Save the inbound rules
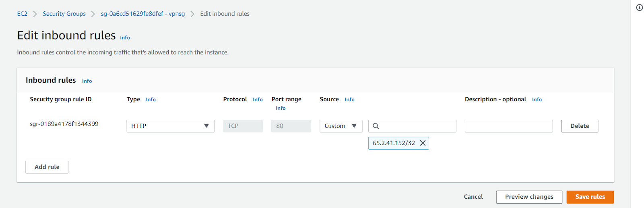644x208 pixels. [590, 197]
